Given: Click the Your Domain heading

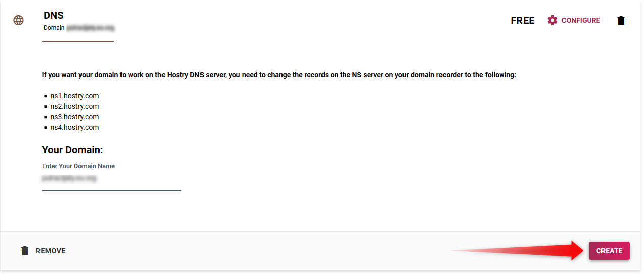Looking at the screenshot, I should click(x=72, y=150).
